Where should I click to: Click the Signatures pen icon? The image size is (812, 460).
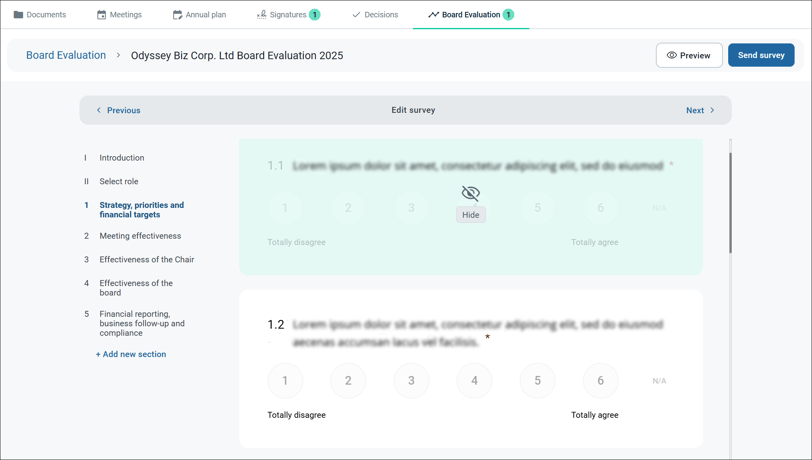click(262, 15)
